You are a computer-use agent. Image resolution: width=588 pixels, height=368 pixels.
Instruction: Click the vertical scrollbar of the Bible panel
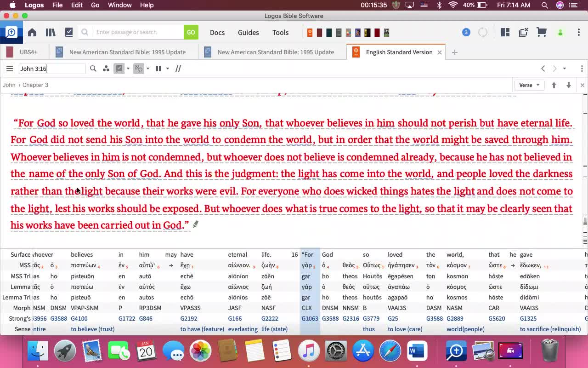(585, 170)
